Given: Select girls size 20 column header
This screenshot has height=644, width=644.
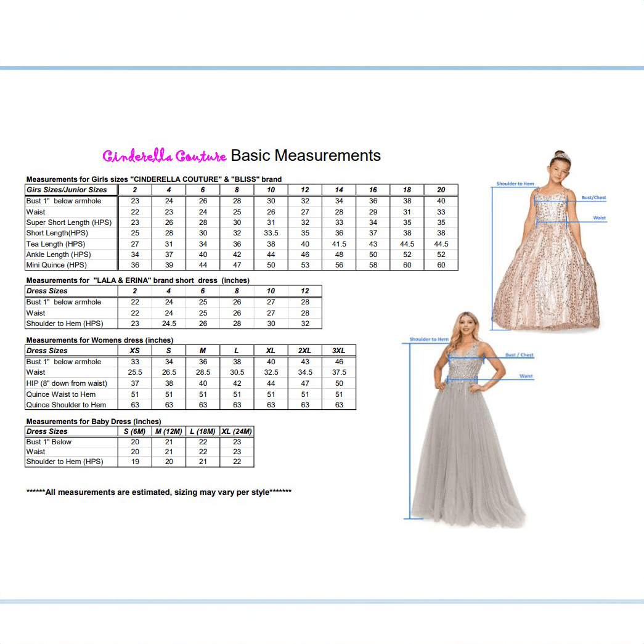Looking at the screenshot, I should 441,190.
